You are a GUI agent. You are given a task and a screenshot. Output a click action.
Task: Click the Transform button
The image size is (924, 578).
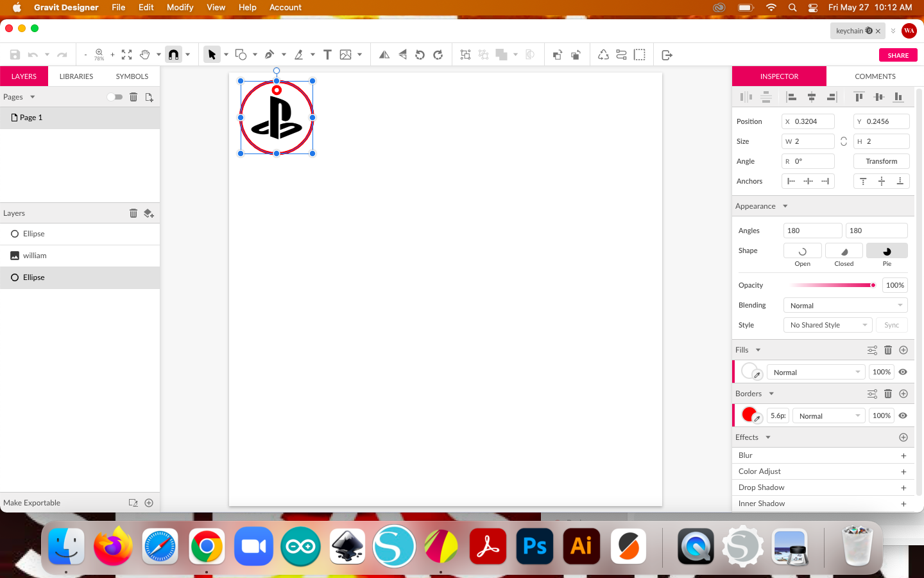click(881, 161)
